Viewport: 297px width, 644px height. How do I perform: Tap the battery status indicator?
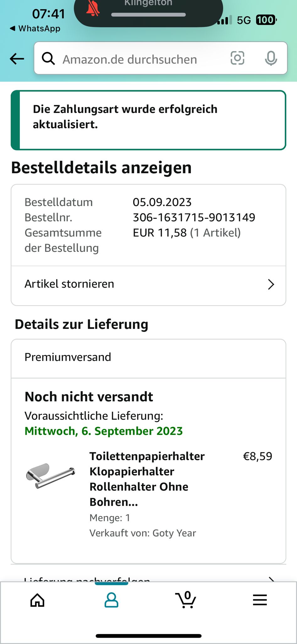coord(266,20)
